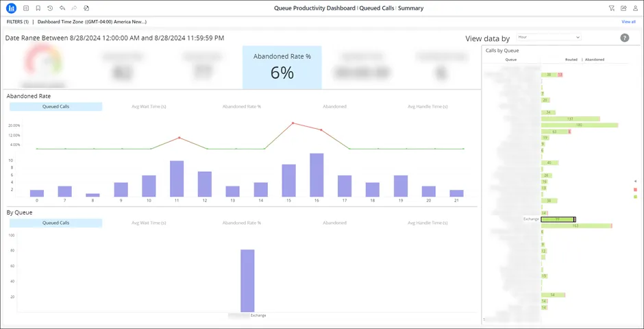Click the blue dashboard logo icon

(11, 8)
